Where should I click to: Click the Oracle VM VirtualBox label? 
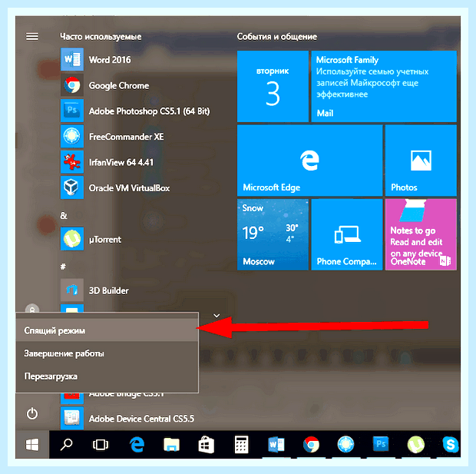click(129, 188)
